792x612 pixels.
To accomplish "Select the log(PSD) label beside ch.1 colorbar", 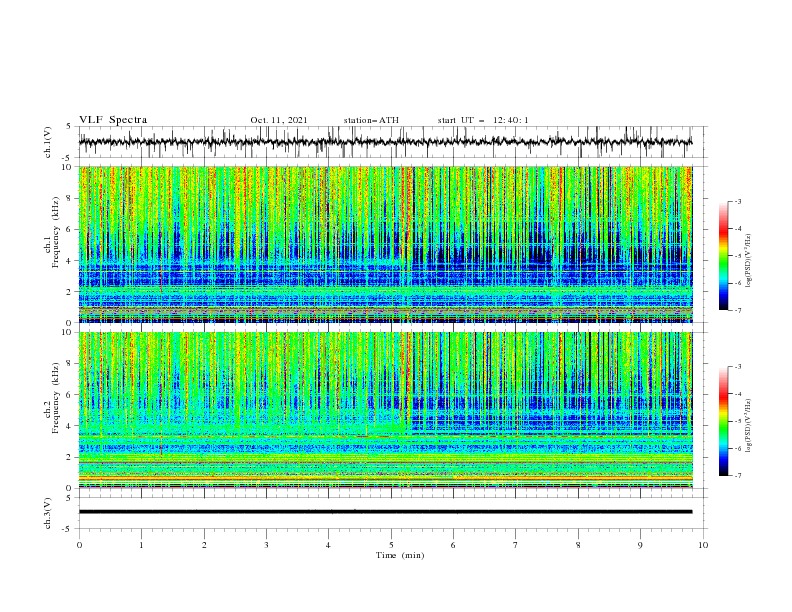I will pos(749,261).
